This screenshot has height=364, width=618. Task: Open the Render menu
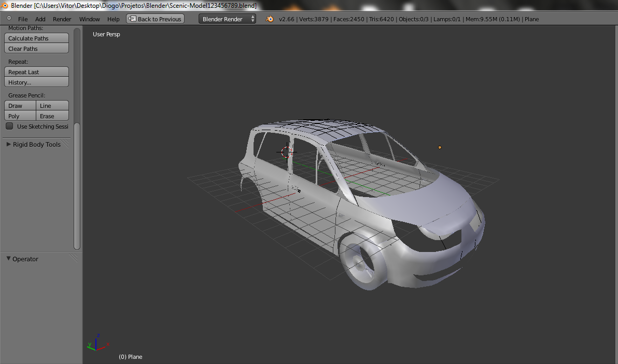pos(62,19)
